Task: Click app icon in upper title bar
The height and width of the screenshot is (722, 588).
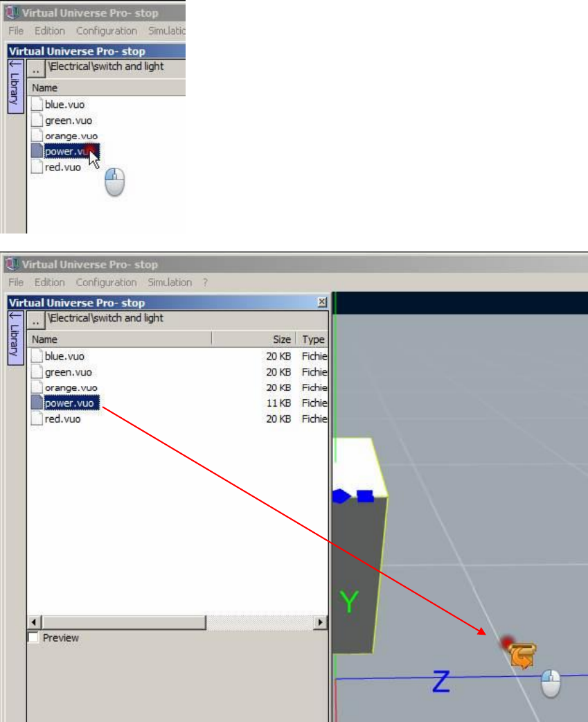Action: point(12,12)
